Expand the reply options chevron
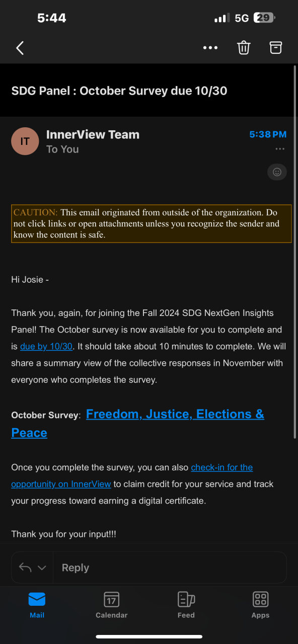This screenshot has width=298, height=644. coord(42,568)
